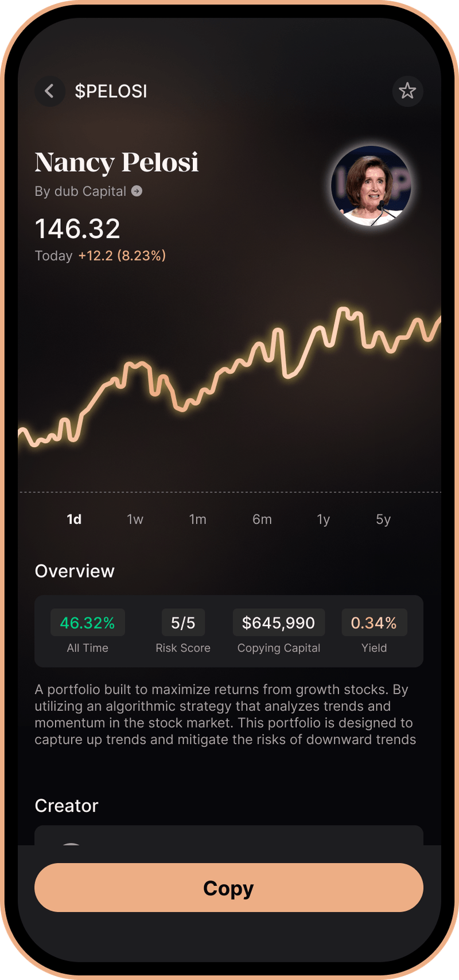
Task: Click the $645,990 Copying Capital stat
Action: tap(279, 622)
